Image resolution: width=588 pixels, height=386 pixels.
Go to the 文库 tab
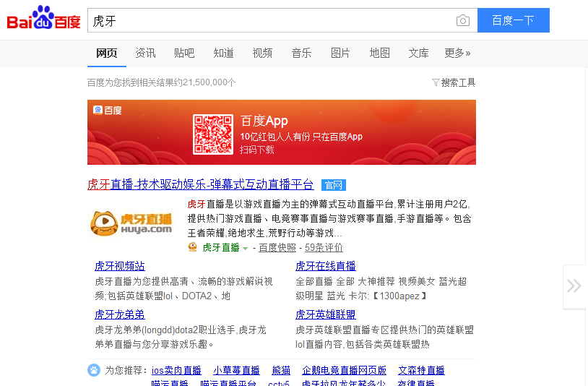point(418,53)
